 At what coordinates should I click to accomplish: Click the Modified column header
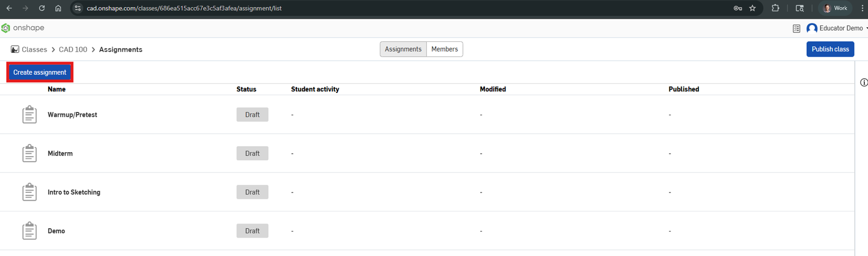493,89
